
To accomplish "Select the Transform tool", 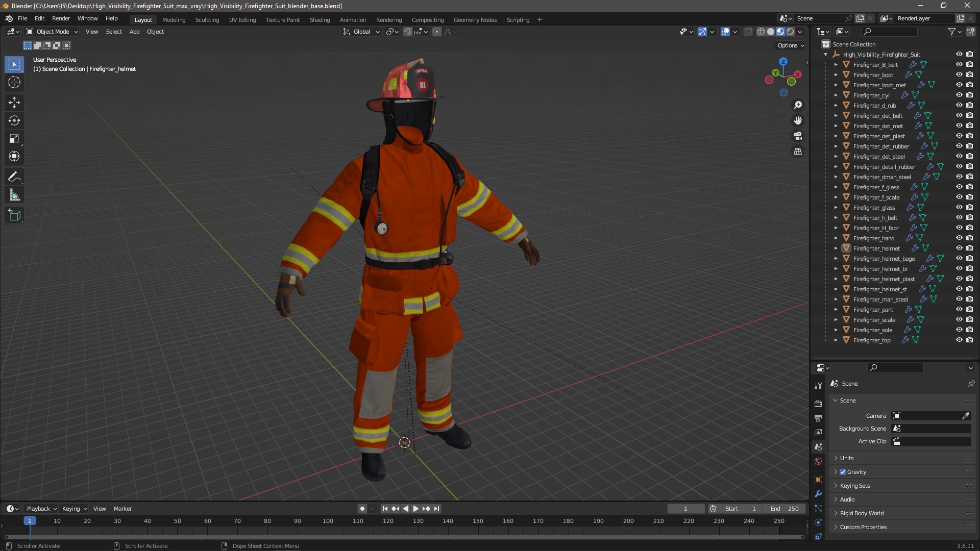I will tap(14, 156).
